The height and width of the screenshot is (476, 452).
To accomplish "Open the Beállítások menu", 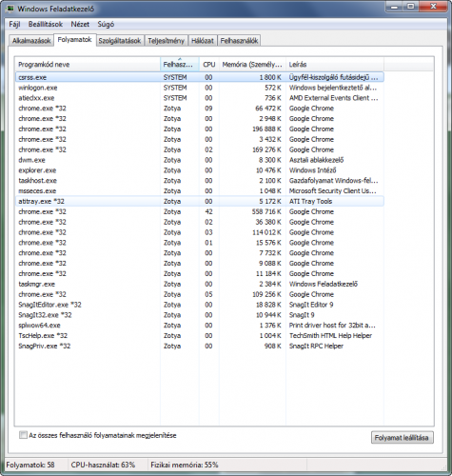I will [x=46, y=24].
